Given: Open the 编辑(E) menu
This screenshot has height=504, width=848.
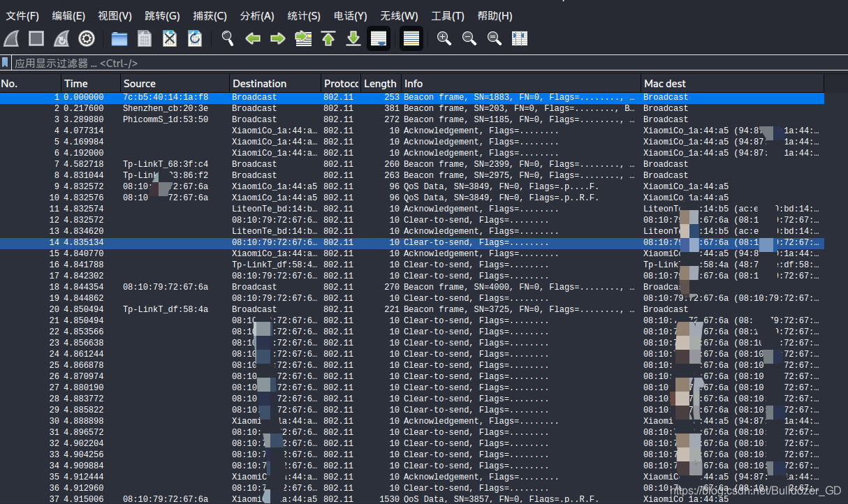Looking at the screenshot, I should pyautogui.click(x=68, y=15).
